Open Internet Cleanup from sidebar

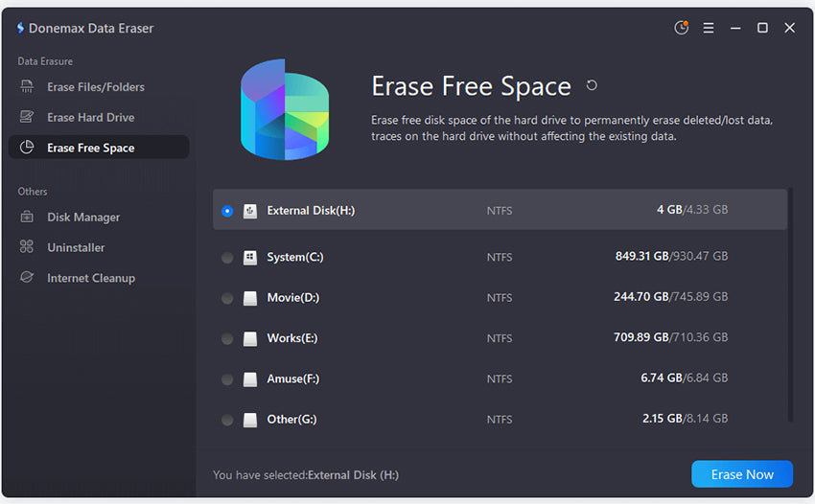pos(99,278)
